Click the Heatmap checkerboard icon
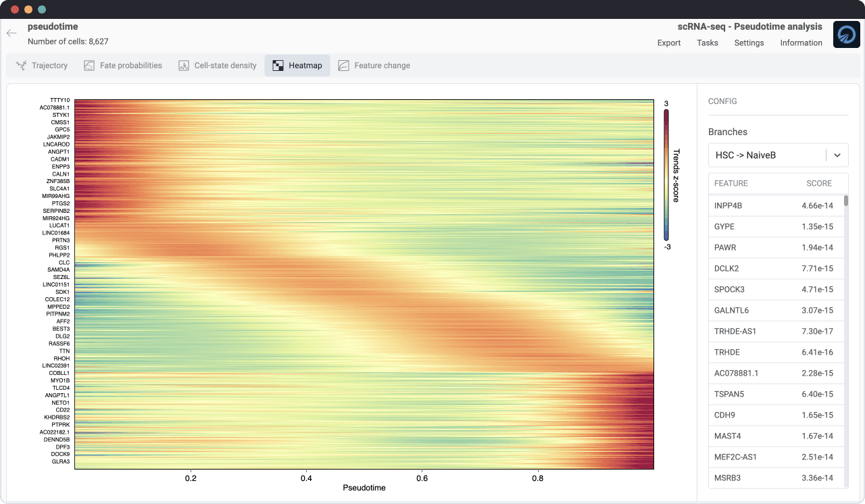865x504 pixels. click(x=278, y=66)
